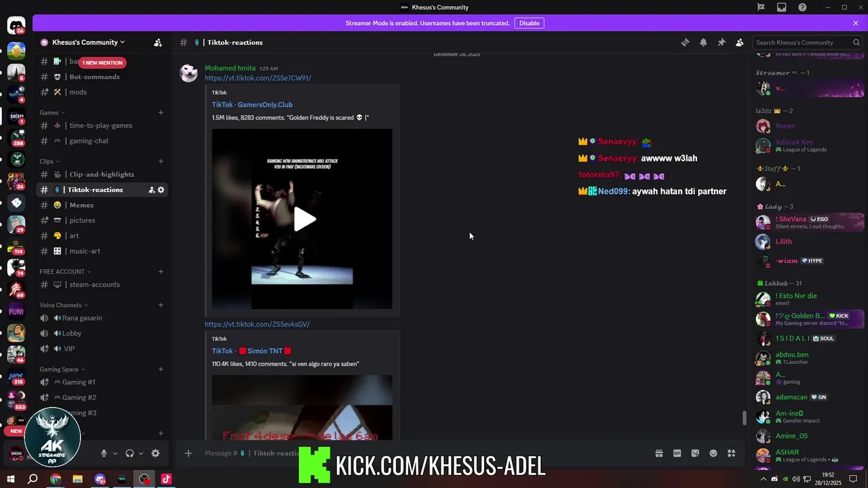This screenshot has width=868, height=488.
Task: Open the Quests checkered flag icon in title bar
Action: pyautogui.click(x=762, y=7)
